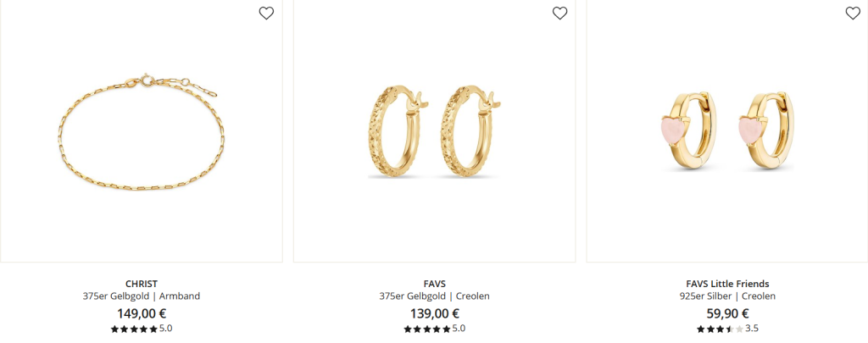Click 375er Gelbgold | Creolen description

(435, 296)
